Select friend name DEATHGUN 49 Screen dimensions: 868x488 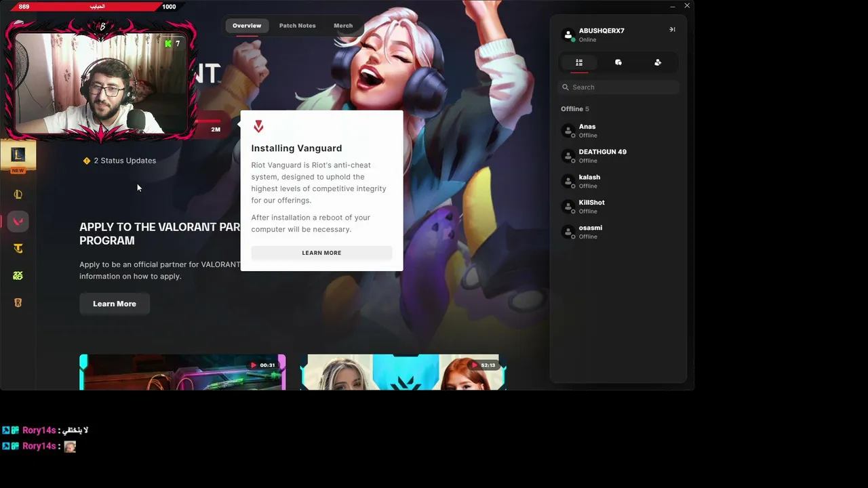(603, 152)
